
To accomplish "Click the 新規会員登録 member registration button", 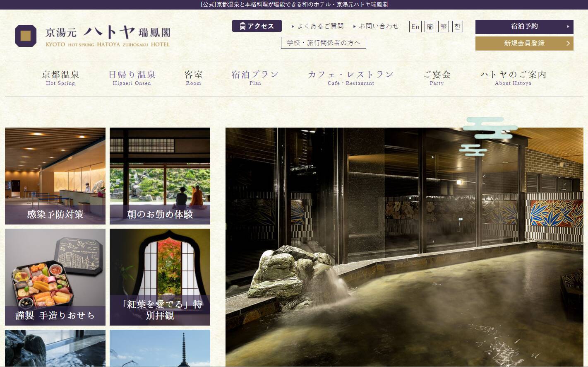I will 524,43.
